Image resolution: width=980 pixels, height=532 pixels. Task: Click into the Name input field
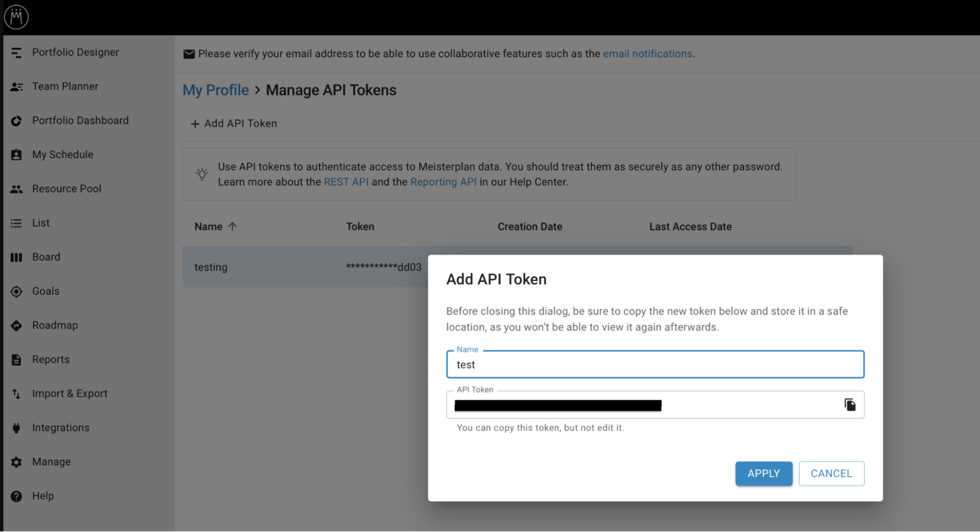click(654, 364)
